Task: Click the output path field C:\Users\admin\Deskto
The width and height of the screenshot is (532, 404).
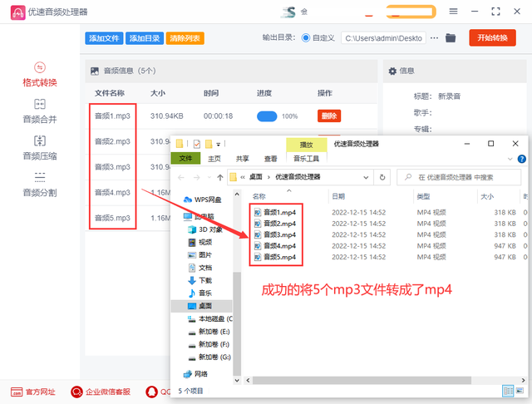Action: coord(384,38)
